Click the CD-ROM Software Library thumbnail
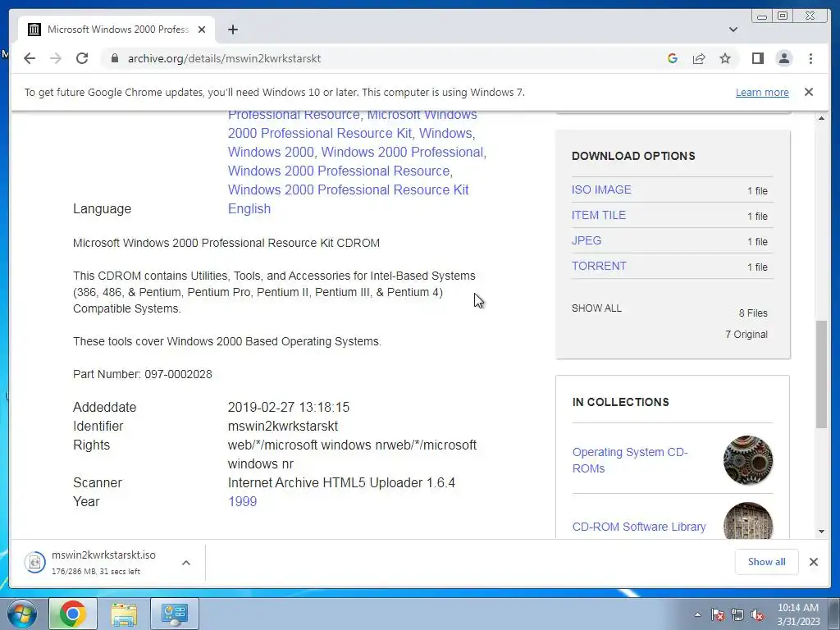The width and height of the screenshot is (840, 630). (748, 520)
